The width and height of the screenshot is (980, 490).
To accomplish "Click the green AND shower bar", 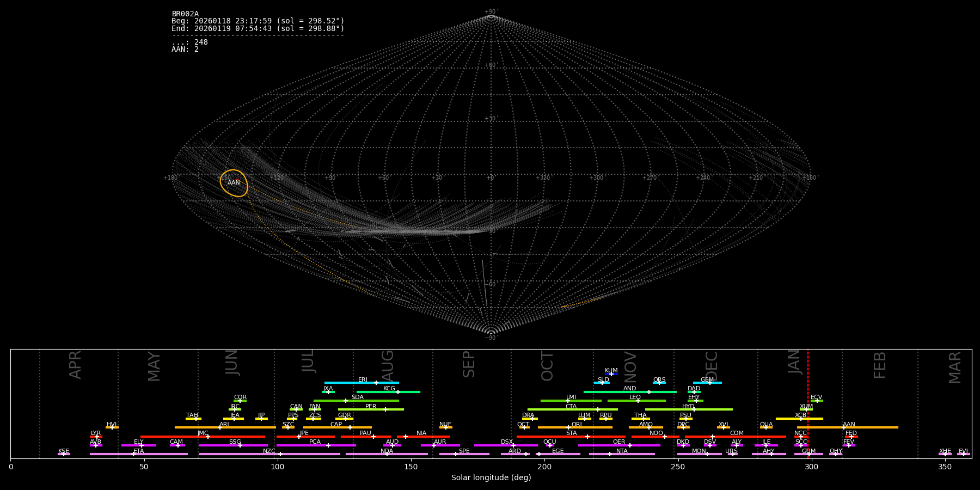I will [x=630, y=392].
